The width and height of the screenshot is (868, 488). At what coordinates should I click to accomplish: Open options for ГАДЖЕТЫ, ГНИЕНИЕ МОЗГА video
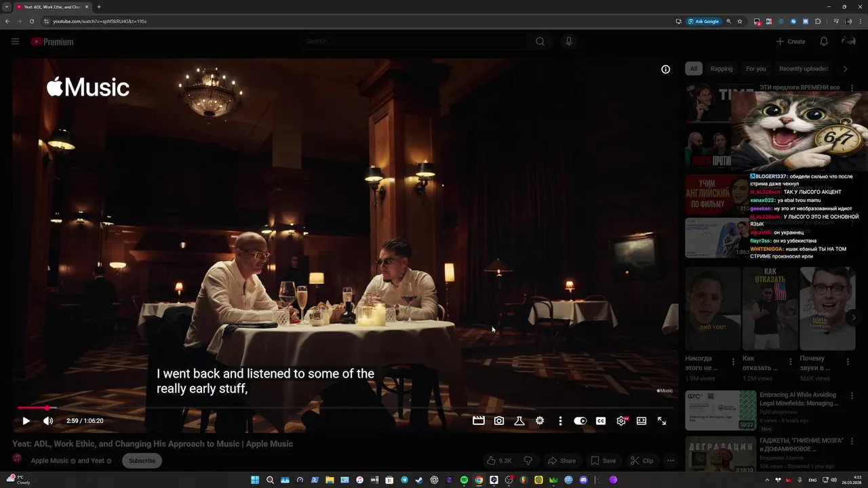pos(852,442)
